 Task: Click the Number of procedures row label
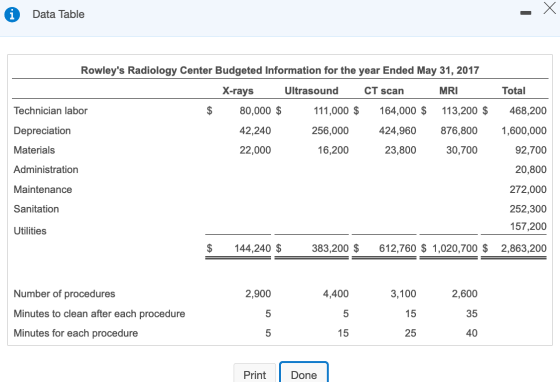pyautogui.click(x=64, y=294)
